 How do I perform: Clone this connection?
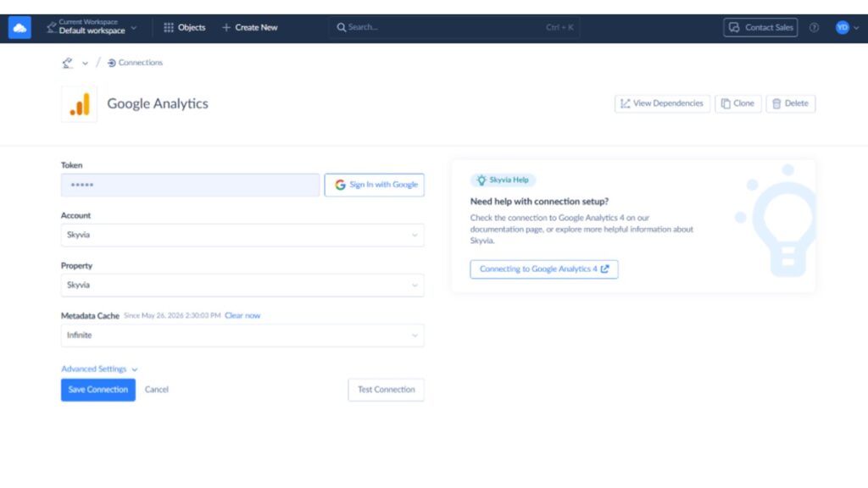[737, 103]
